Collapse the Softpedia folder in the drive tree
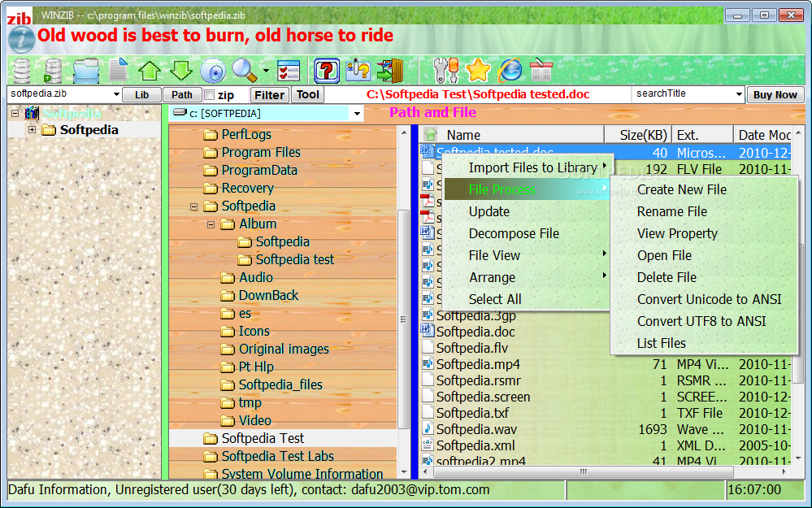 (193, 206)
